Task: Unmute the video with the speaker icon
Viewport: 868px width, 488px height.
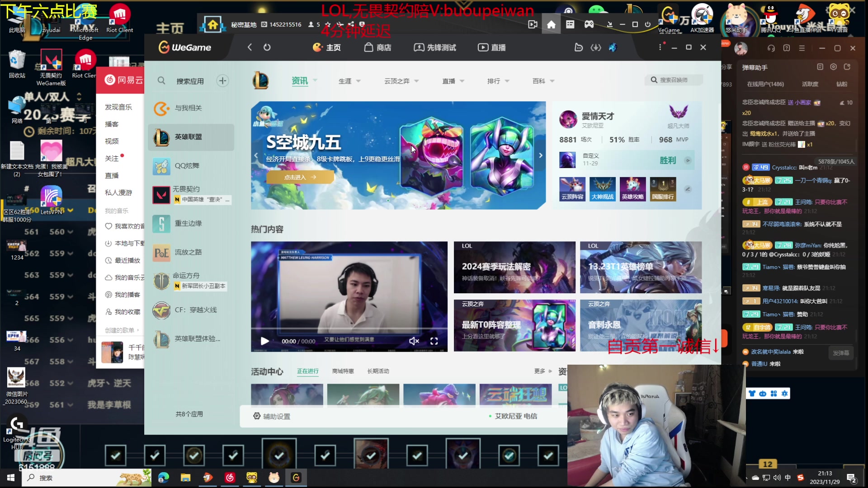Action: pos(414,341)
